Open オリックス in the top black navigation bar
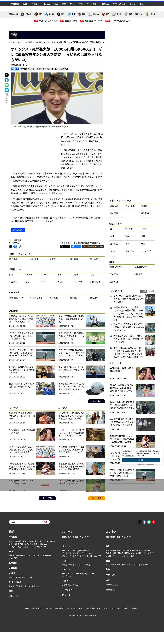Image resolution: width=164 pixels, height=644 pixels. click(92, 4)
